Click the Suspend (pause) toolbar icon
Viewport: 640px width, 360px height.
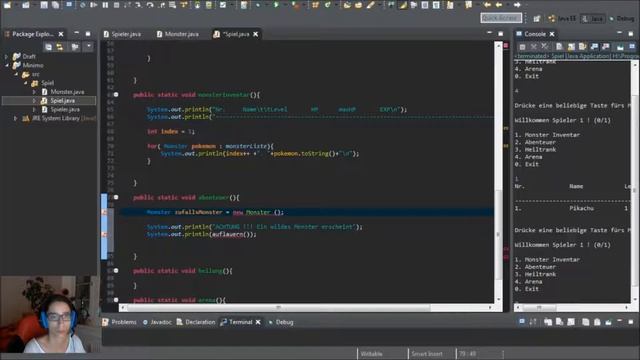[105, 5]
